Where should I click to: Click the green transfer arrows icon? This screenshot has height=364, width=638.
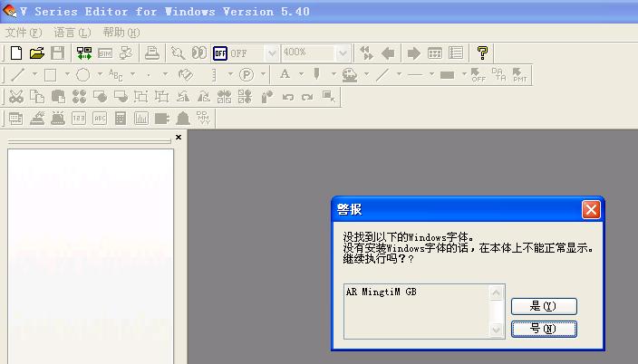[x=83, y=53]
